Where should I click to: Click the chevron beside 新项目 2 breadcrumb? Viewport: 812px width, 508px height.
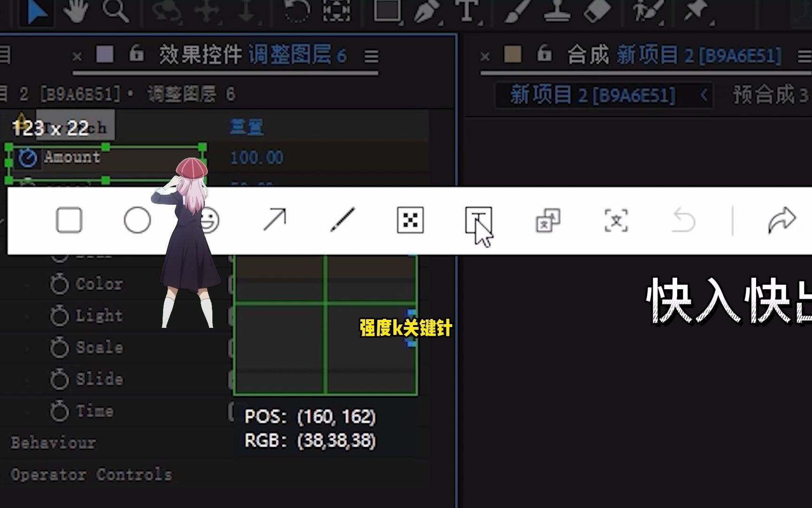pyautogui.click(x=703, y=95)
